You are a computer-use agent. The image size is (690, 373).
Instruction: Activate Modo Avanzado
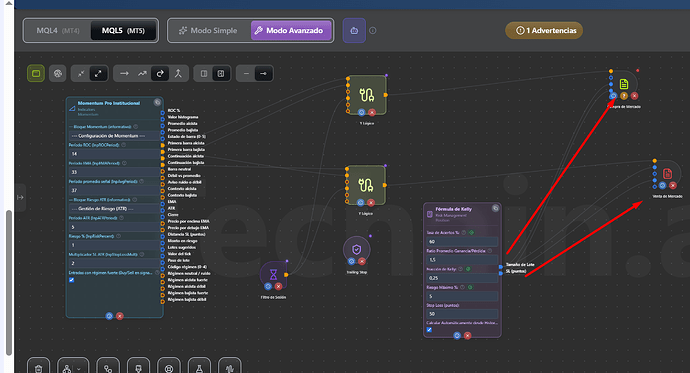(x=291, y=30)
